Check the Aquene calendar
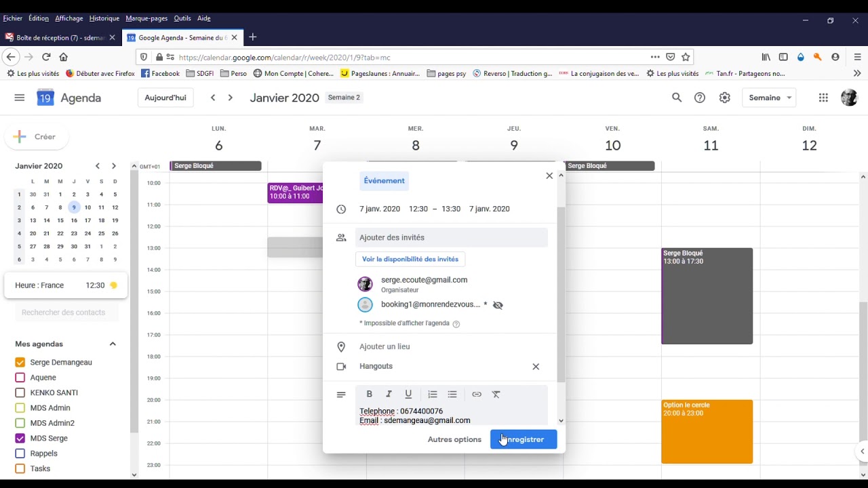 click(20, 378)
